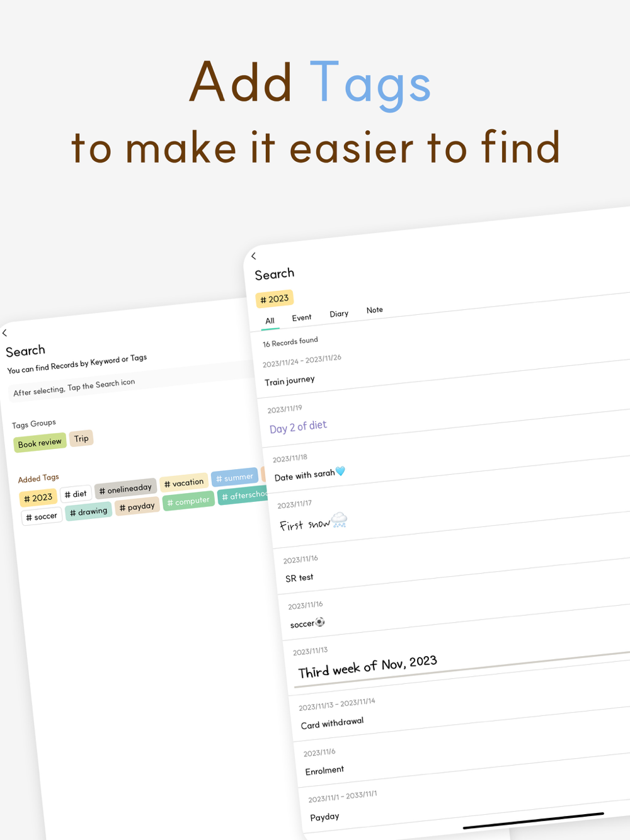Tap the soccer ball emoji
Image resolution: width=630 pixels, height=840 pixels.
[320, 622]
